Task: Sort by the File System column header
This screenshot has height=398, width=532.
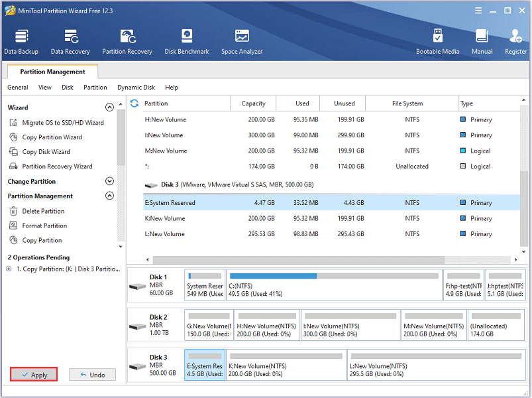Action: pos(412,103)
